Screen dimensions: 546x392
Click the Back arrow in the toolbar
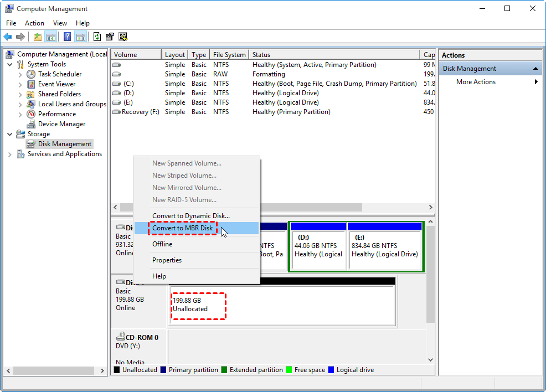coord(8,37)
